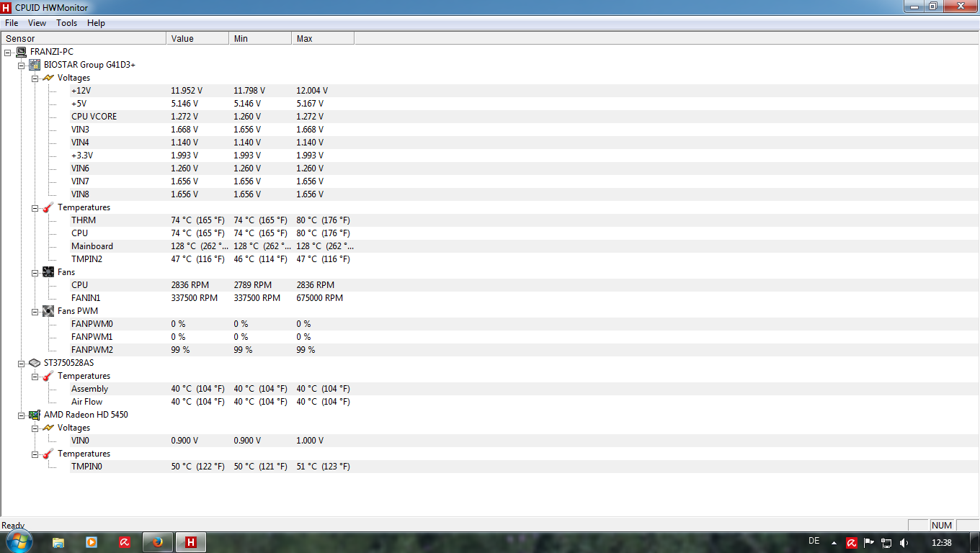Select the CPU VCORE row
This screenshot has width=980, height=553.
[x=490, y=117]
